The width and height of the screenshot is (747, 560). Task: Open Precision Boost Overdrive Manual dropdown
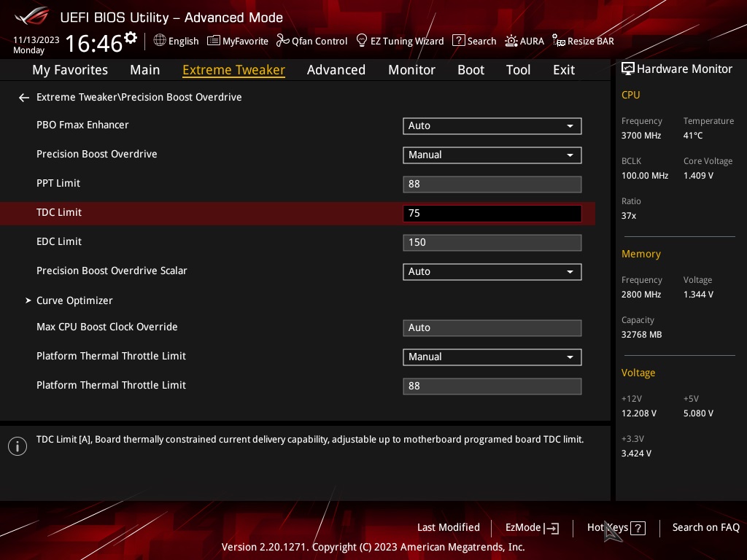492,155
